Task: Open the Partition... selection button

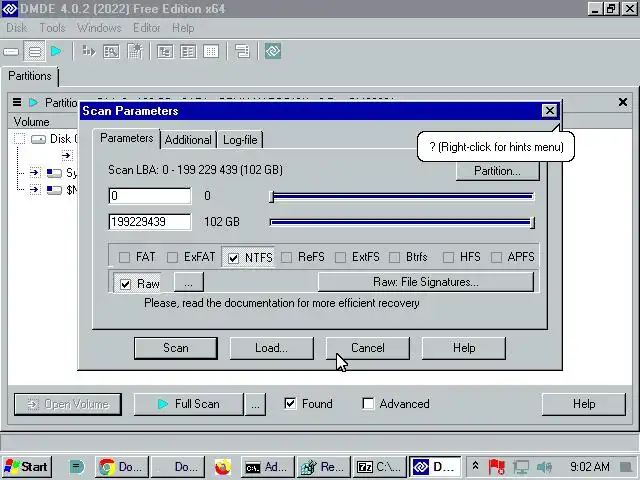Action: point(498,171)
